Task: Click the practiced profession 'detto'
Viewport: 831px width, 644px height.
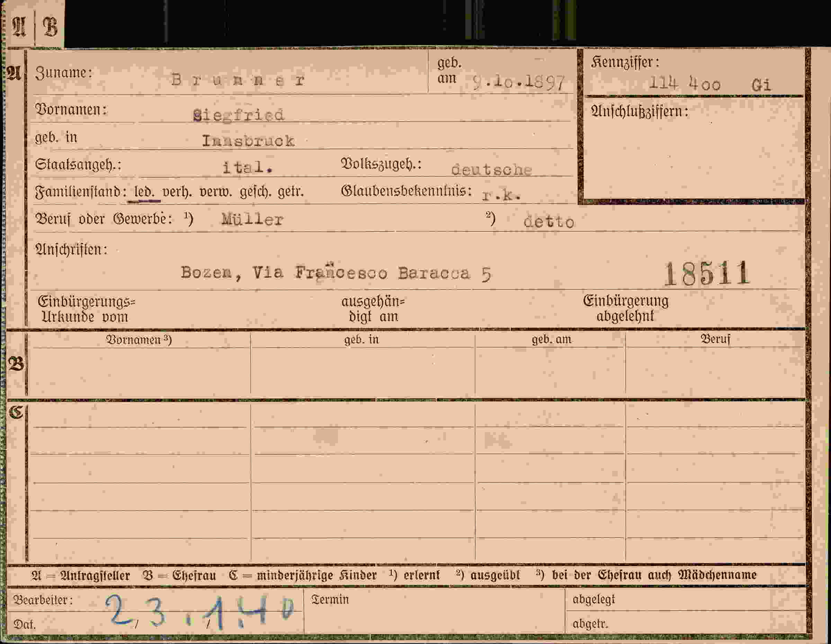Action: [x=549, y=222]
